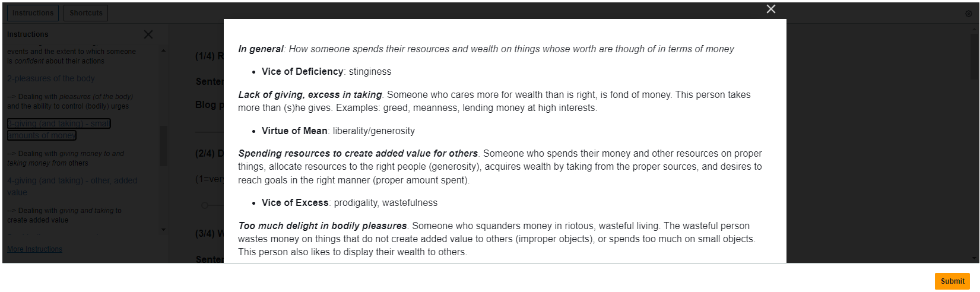This screenshot has height=292, width=980.
Task: Click the 'Instructions' panel heading
Action: [28, 34]
